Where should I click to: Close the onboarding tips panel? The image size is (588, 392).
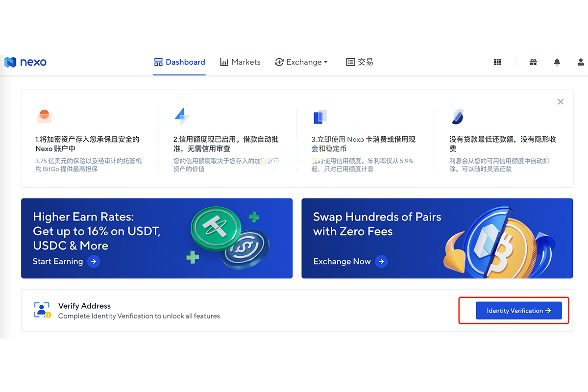click(x=561, y=102)
